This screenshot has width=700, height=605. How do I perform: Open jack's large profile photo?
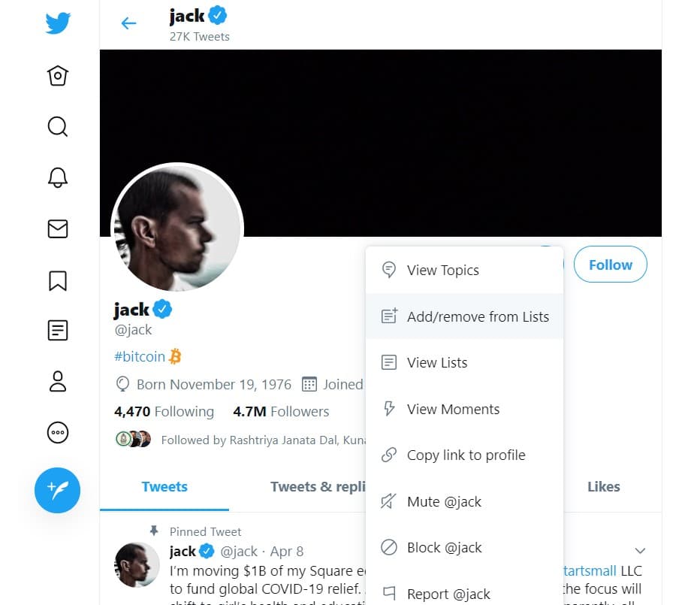pos(177,228)
